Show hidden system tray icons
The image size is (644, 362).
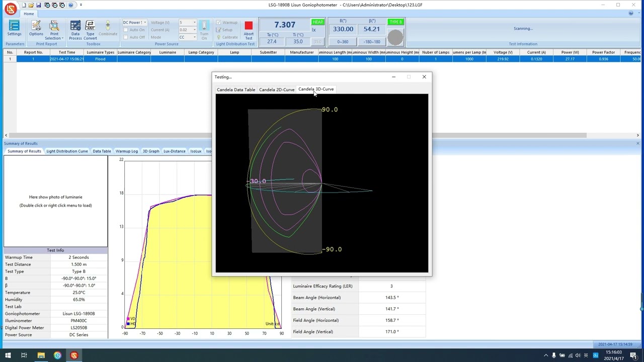546,355
